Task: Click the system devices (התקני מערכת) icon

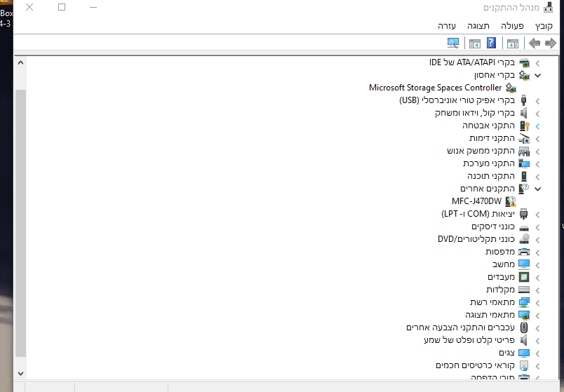Action: [x=524, y=163]
